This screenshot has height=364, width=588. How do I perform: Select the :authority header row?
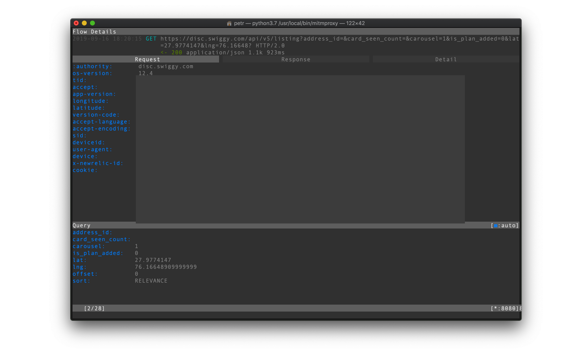coord(92,66)
